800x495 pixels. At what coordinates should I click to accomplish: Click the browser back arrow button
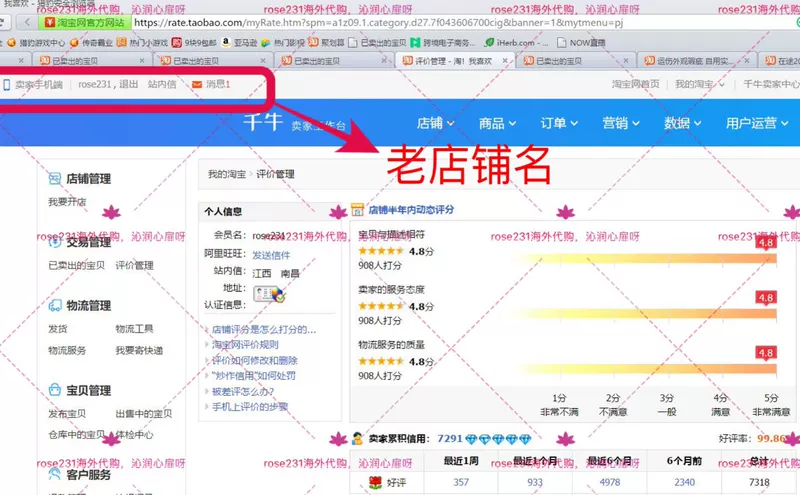tap(27, 22)
